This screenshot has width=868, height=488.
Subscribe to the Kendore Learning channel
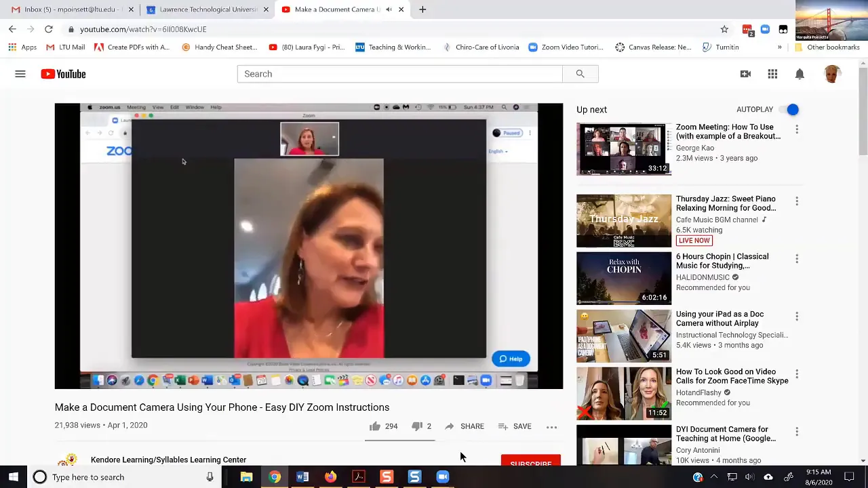pos(531,461)
